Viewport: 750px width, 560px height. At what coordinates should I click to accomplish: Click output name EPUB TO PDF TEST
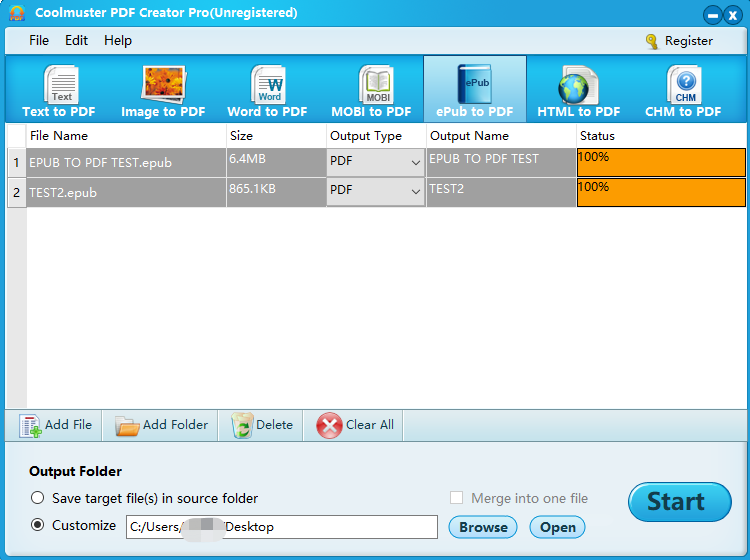click(x=501, y=163)
